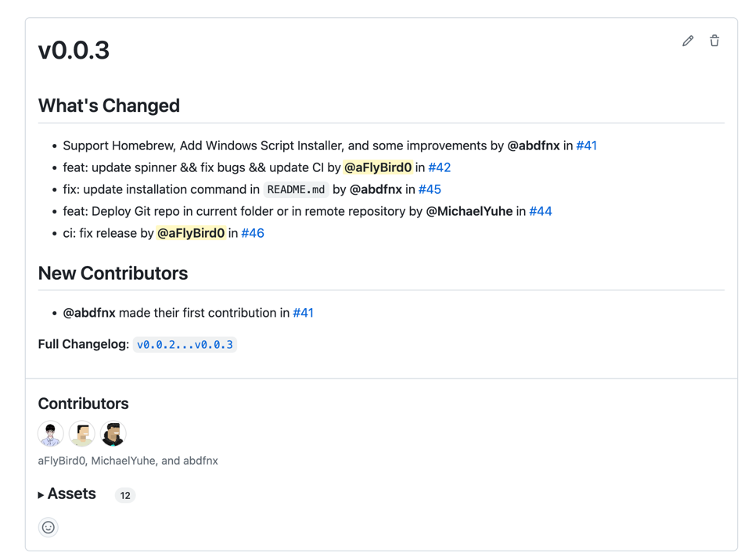748x560 pixels.
Task: Click the third dark-haired contributor avatar
Action: pos(113,433)
